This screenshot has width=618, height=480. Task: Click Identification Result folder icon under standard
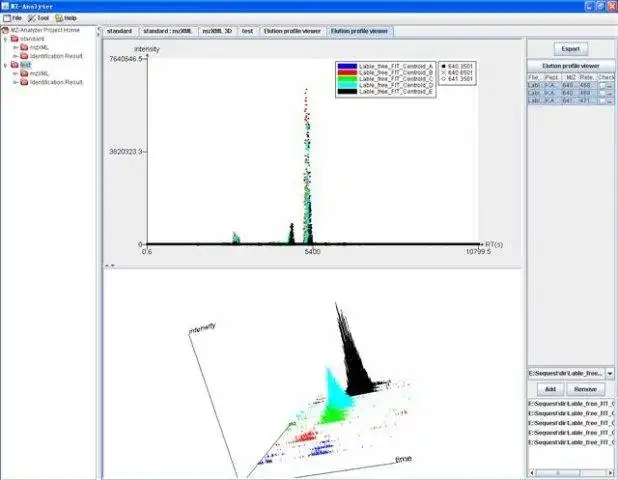click(24, 56)
